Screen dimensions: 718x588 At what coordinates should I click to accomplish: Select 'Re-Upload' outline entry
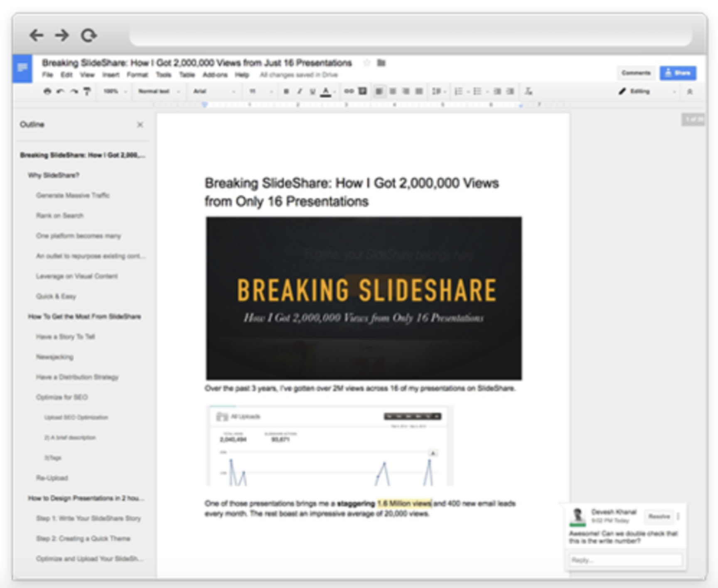click(52, 478)
